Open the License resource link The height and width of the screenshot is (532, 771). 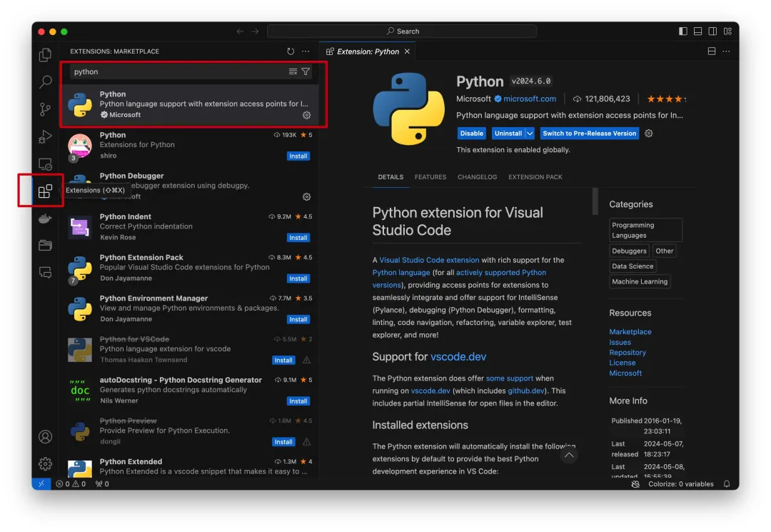pos(622,363)
